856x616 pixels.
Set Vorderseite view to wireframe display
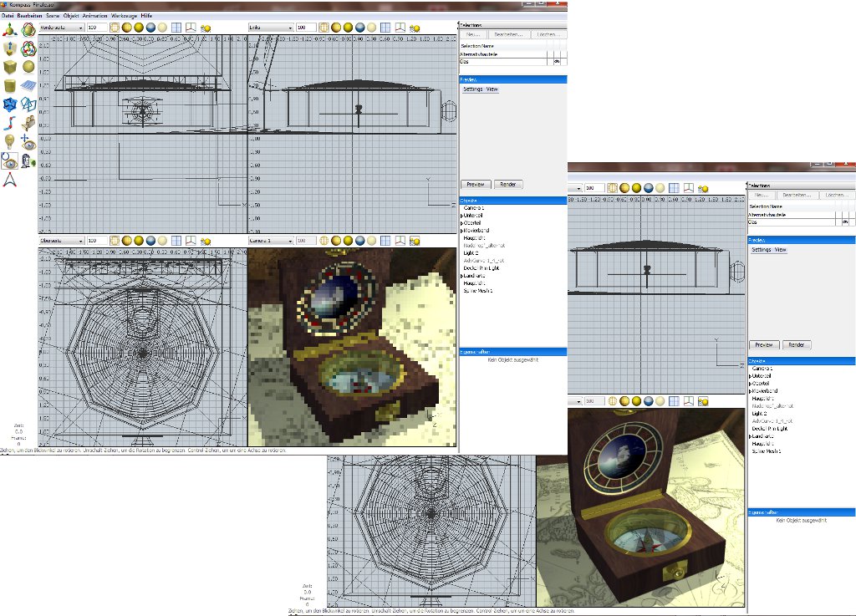coord(115,28)
